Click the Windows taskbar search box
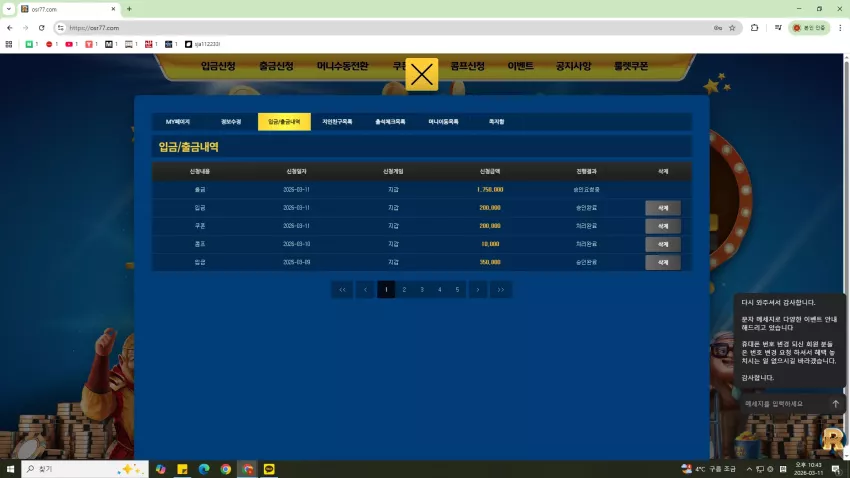 click(85, 469)
